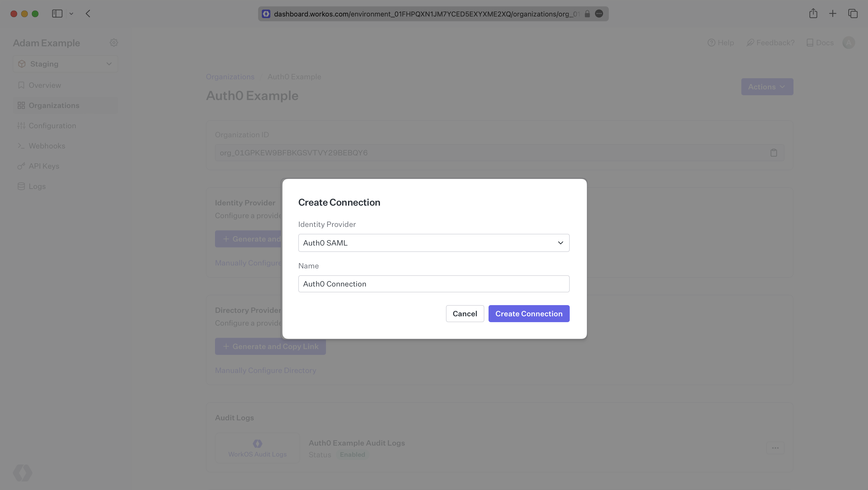
Task: Expand the Staging environment selector
Action: click(64, 64)
